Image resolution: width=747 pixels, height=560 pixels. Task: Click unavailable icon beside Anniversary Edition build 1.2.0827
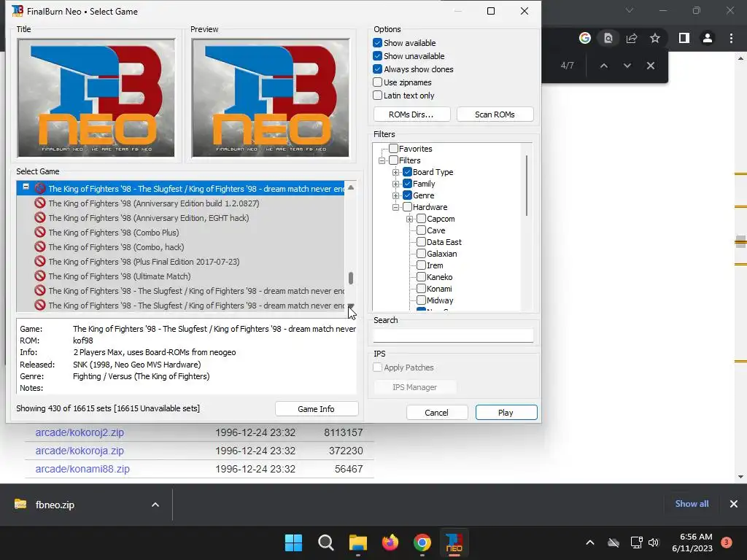pos(40,203)
